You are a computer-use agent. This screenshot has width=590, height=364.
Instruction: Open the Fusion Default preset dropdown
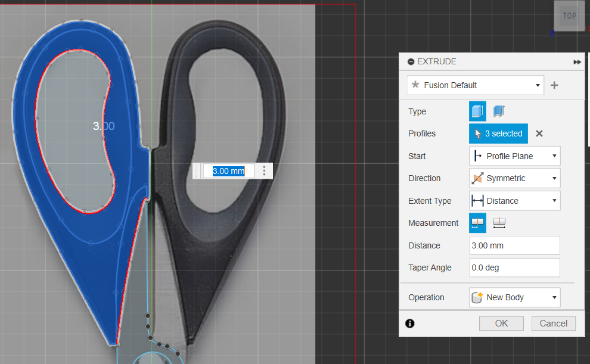[x=475, y=85]
